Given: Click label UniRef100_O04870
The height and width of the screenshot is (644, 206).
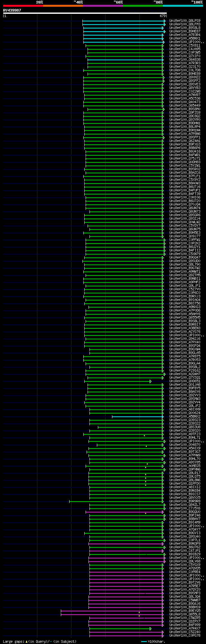Looking at the screenshot, I should (x=185, y=445).
